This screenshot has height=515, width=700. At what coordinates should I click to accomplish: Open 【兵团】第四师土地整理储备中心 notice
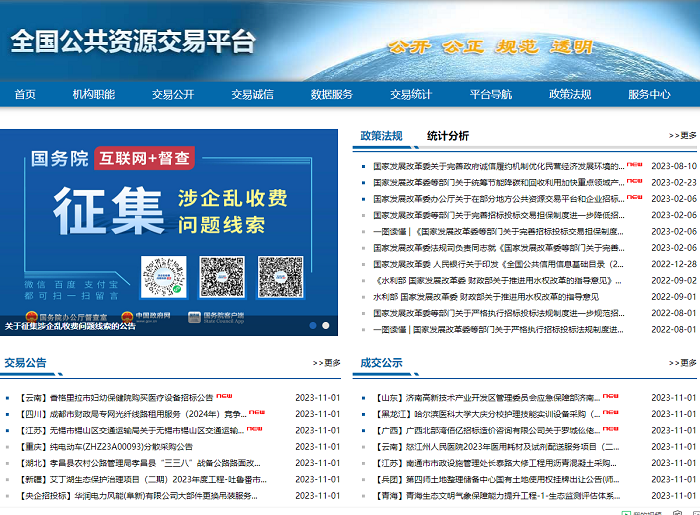(496, 480)
